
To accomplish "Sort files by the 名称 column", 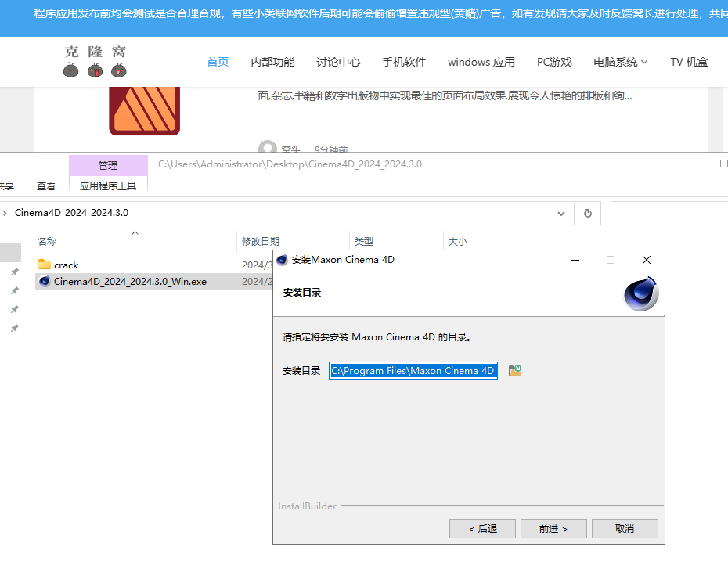I will (x=47, y=241).
